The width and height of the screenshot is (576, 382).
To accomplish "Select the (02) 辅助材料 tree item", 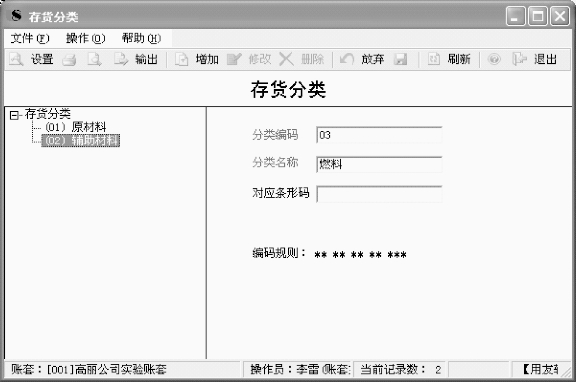I will pos(80,140).
